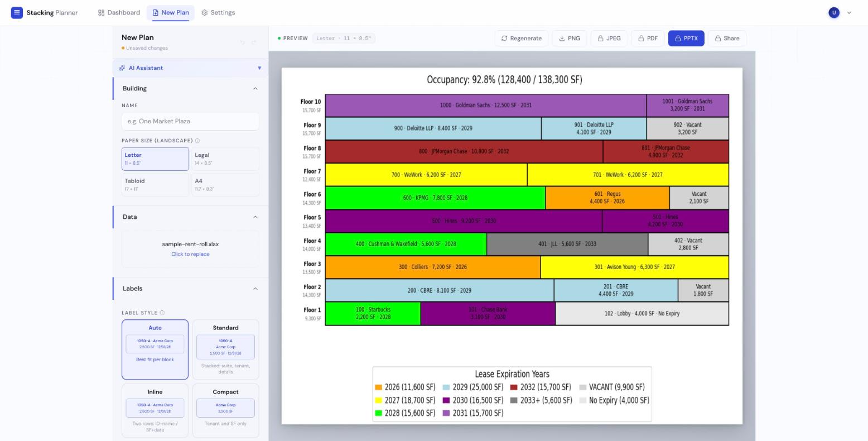Click the 'Letter · 11 × 8.5"' preview tag
Screen dimensions: 868x441
(x=344, y=39)
